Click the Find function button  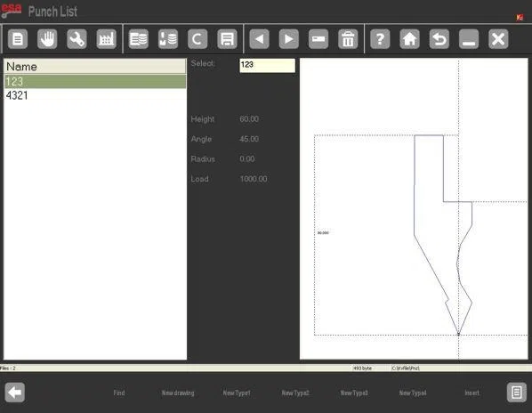[119, 393]
